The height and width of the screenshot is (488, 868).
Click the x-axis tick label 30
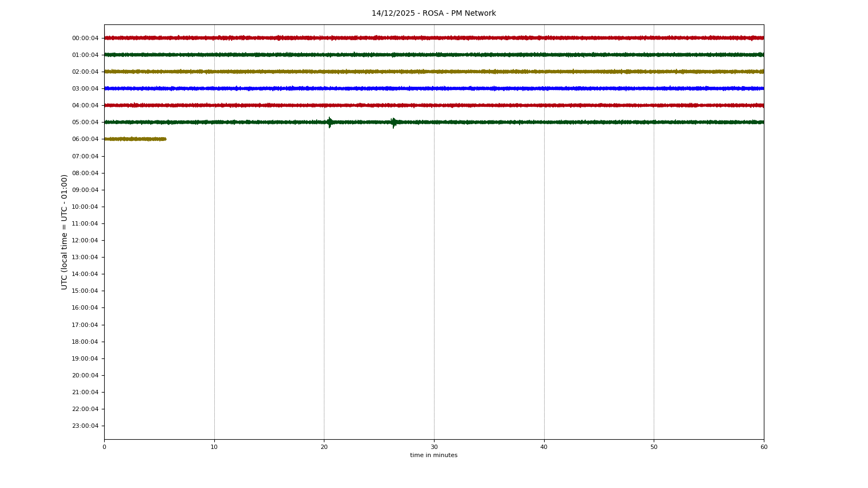(x=434, y=447)
